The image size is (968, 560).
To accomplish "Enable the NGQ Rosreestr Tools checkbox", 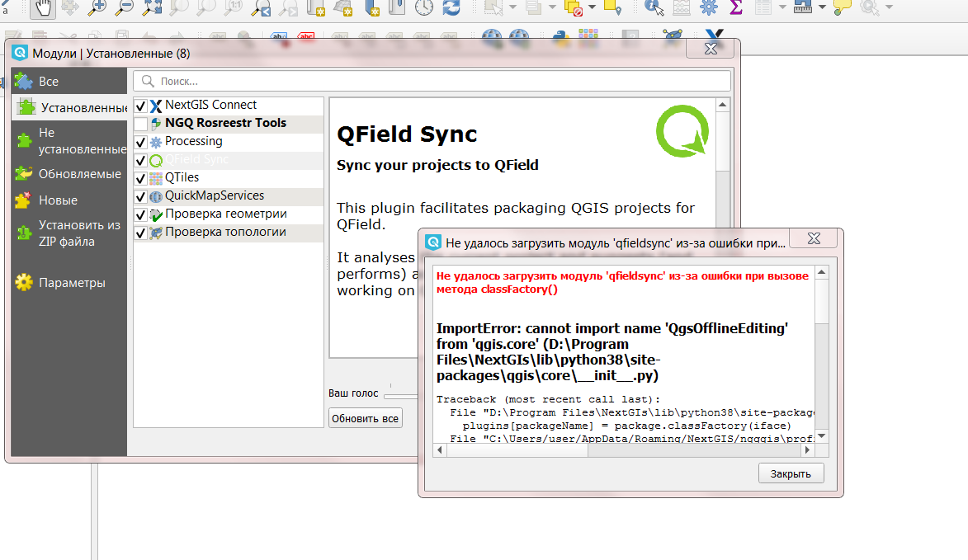I will (x=141, y=124).
